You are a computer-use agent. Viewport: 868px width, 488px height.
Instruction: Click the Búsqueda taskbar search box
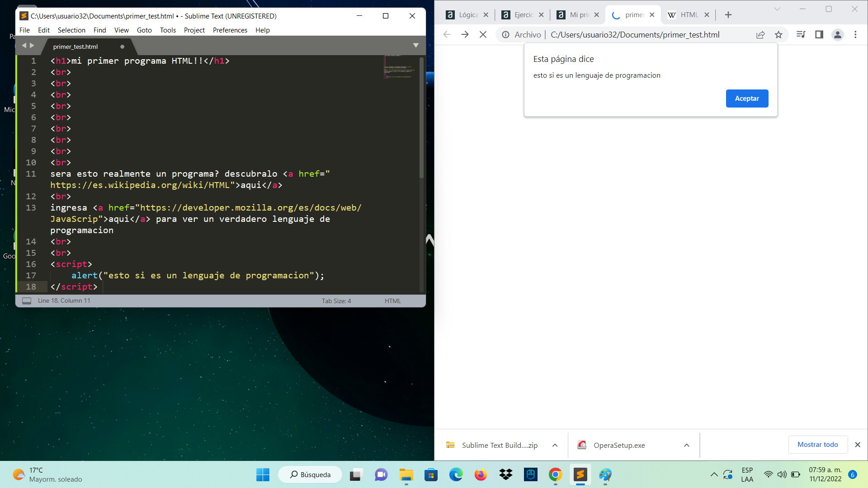click(x=310, y=474)
